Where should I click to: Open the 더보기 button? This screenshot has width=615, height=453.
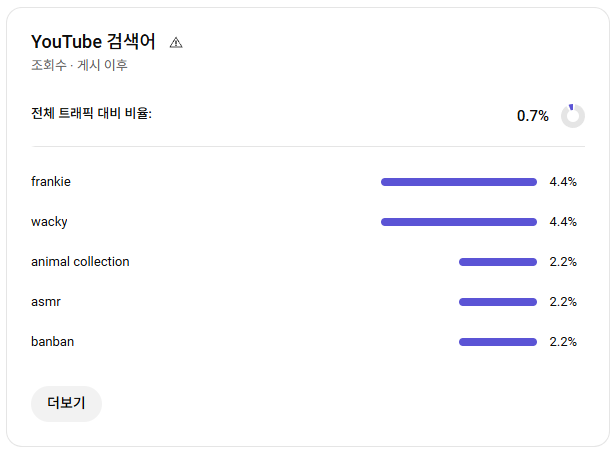pyautogui.click(x=66, y=404)
